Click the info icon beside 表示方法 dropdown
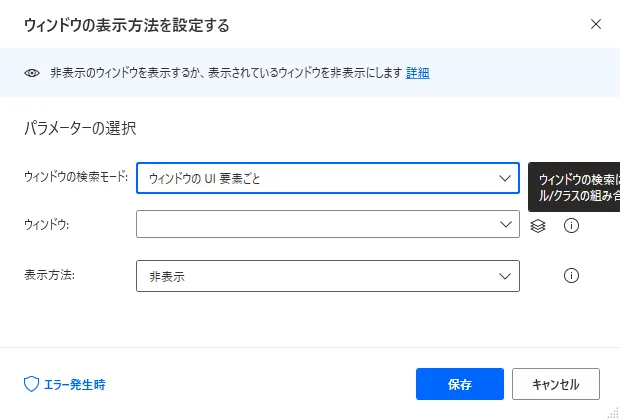620x420 pixels. pyautogui.click(x=572, y=275)
